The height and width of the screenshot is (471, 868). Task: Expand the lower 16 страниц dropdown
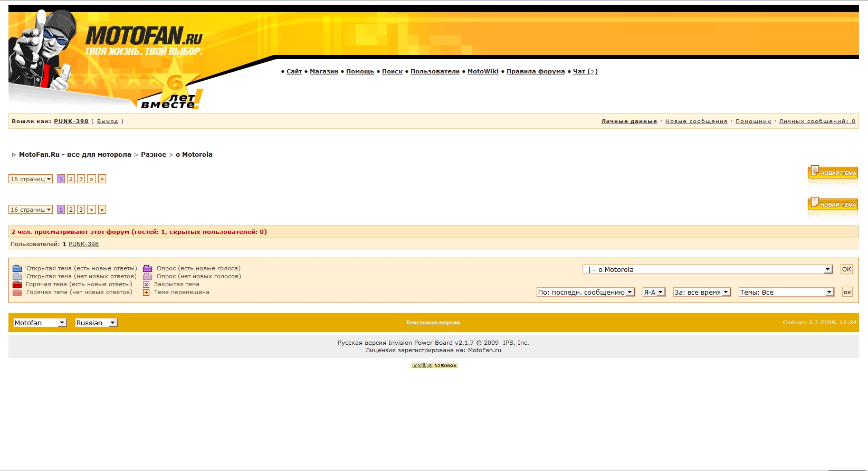31,210
